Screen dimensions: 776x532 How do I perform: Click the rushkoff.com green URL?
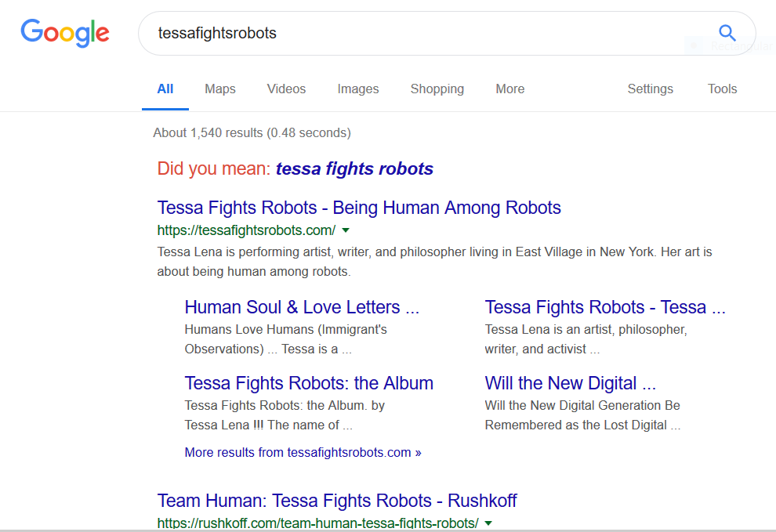pyautogui.click(x=317, y=523)
